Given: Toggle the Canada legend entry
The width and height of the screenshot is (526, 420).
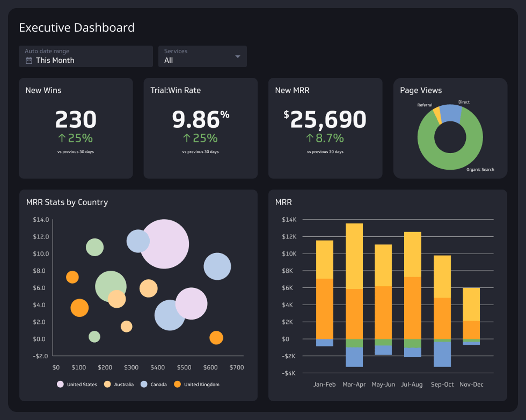Looking at the screenshot, I should pos(154,384).
